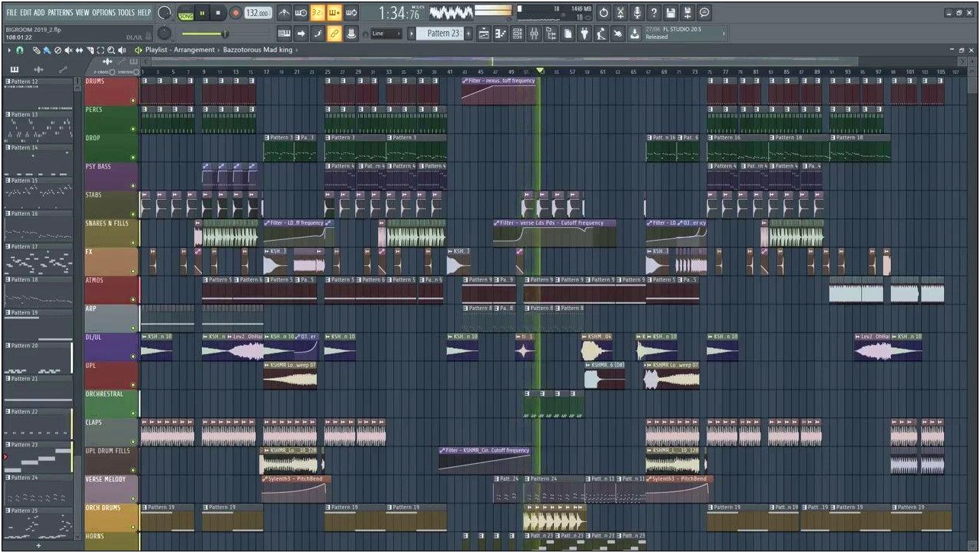Pause playback with the pause button
The height and width of the screenshot is (553, 980).
pyautogui.click(x=202, y=13)
